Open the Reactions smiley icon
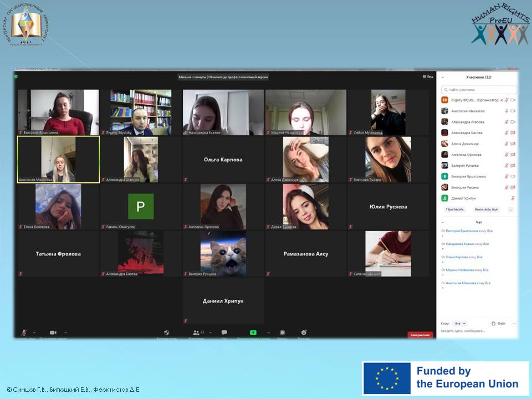Viewport: 532px width, 399px height. (x=304, y=332)
